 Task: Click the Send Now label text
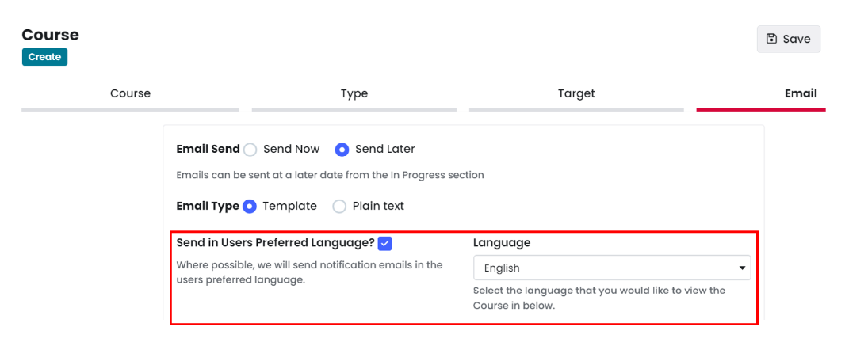coord(291,149)
